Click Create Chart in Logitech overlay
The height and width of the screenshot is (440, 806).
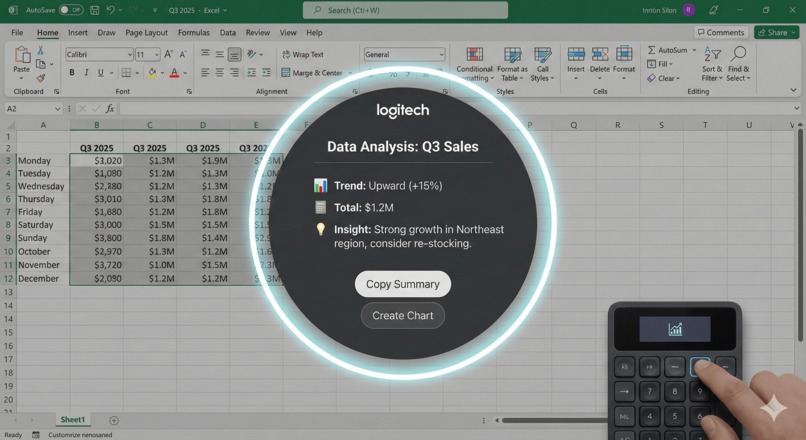(402, 316)
